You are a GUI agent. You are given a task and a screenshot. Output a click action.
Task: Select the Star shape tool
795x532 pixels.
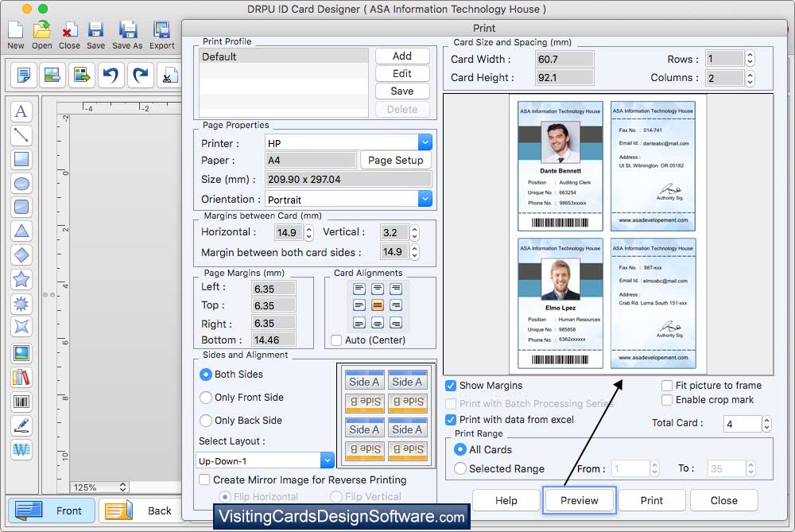(x=21, y=279)
